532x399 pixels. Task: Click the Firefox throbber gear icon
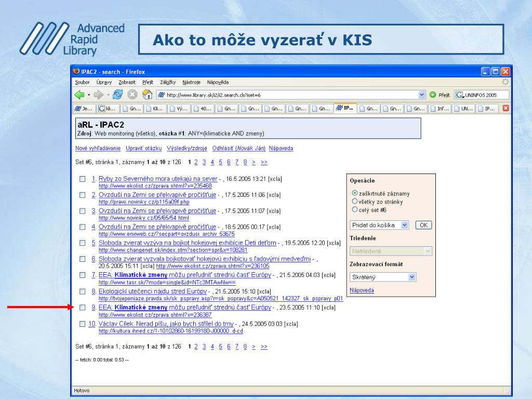coord(505,82)
